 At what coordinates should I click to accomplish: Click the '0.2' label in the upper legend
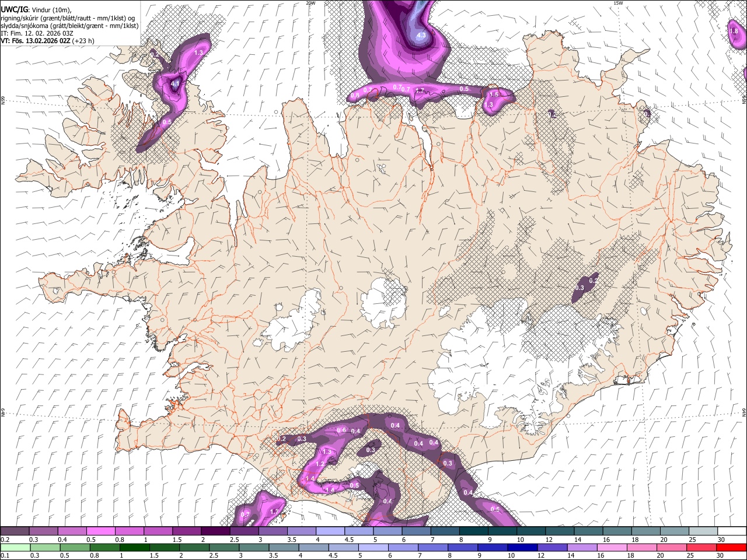pyautogui.click(x=5, y=540)
